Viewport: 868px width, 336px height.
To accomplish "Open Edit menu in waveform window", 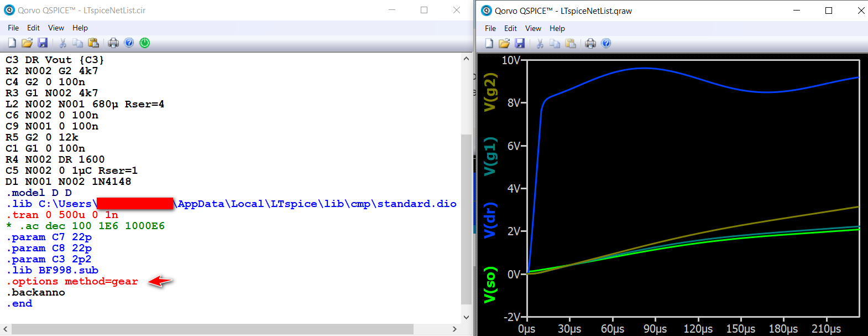I will coord(511,28).
